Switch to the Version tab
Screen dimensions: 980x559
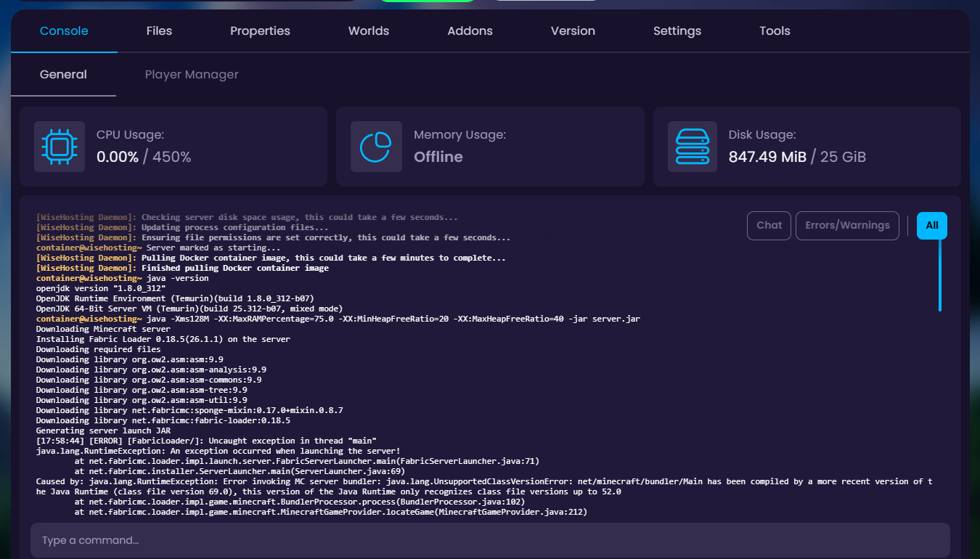[573, 31]
